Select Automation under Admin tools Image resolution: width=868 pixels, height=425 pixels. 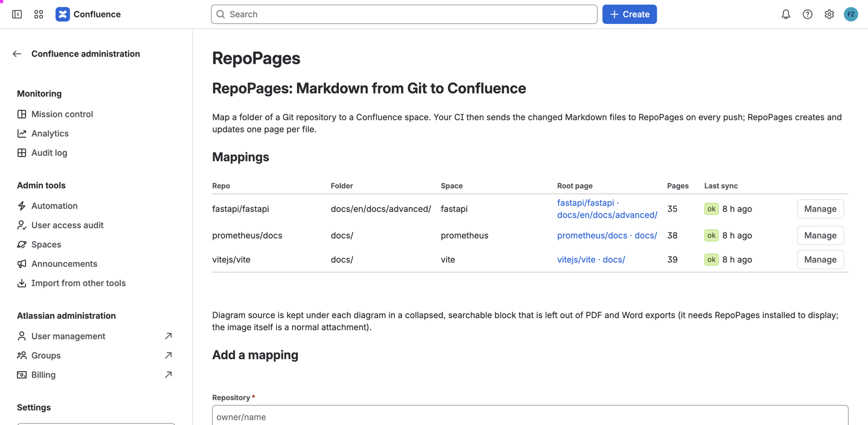(54, 206)
